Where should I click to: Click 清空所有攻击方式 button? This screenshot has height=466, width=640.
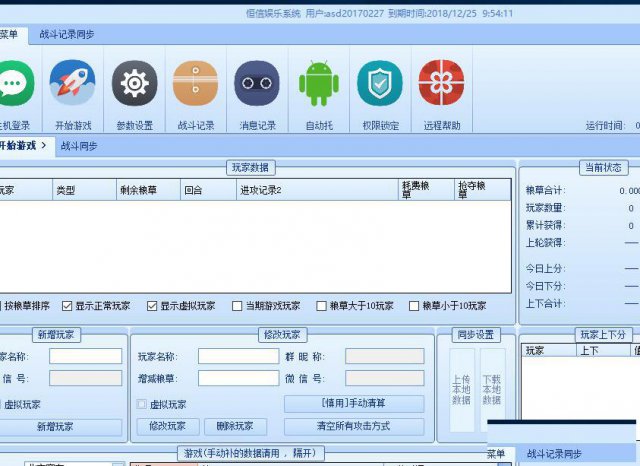click(354, 426)
